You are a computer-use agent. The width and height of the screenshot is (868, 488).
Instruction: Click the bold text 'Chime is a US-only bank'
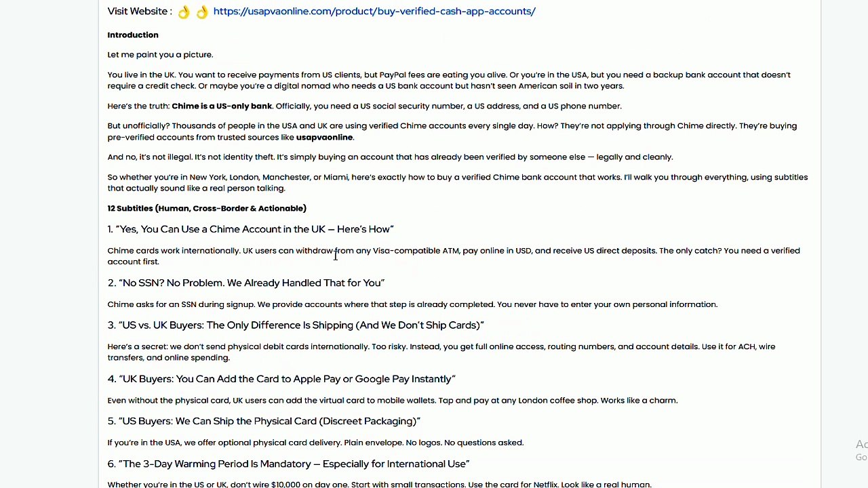(x=222, y=106)
